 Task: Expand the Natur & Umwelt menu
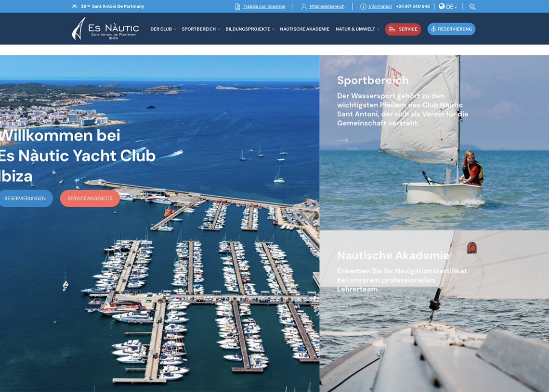357,29
